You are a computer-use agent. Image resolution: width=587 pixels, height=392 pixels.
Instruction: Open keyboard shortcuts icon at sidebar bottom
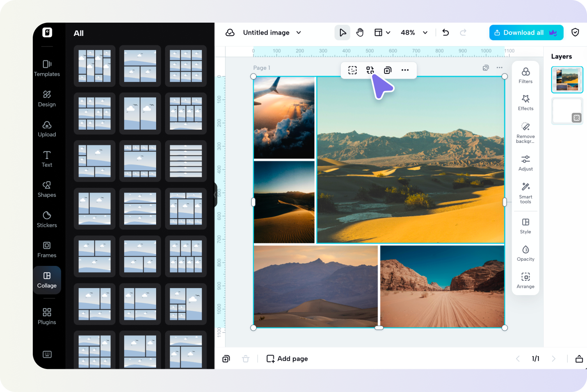[x=47, y=354]
